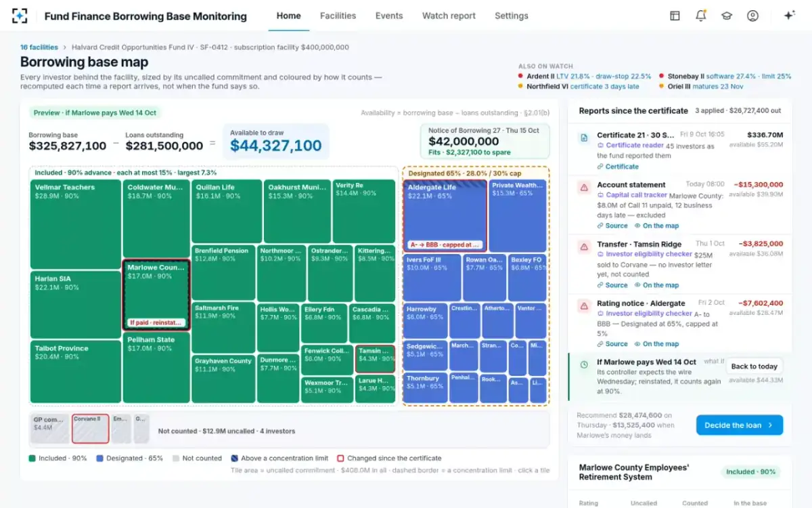Show Rating notice Aldergate On the map
The image size is (812, 508).
(x=656, y=344)
